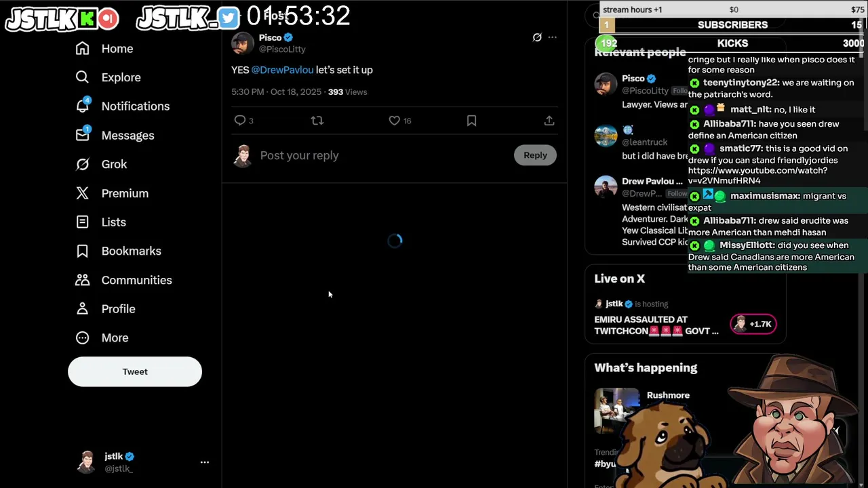Click the maximusismax chat username
Viewport: 868px width, 488px height.
[765, 196]
